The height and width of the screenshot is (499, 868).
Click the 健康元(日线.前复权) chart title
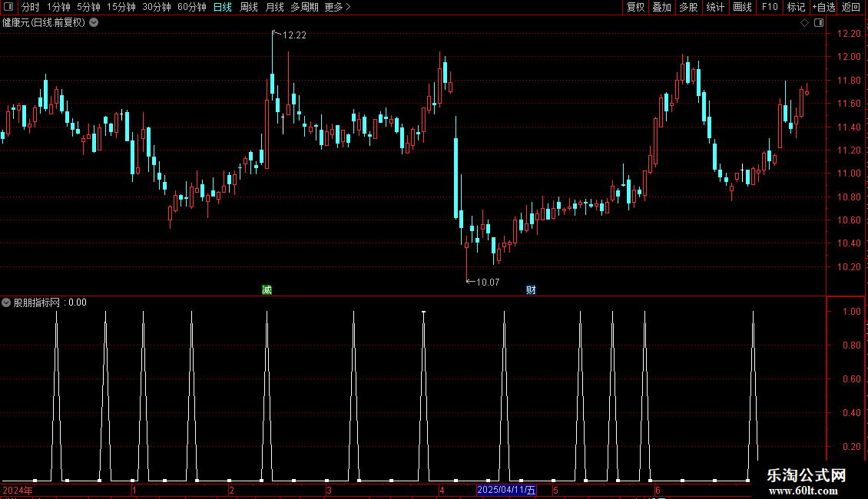pos(44,23)
